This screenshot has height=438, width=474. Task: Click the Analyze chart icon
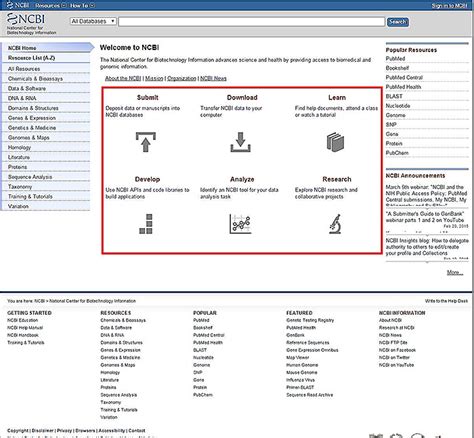[240, 224]
